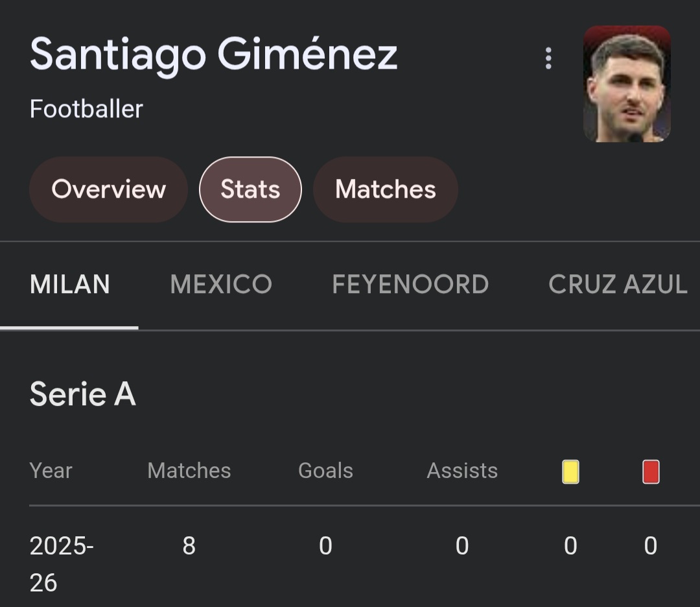Tap the Serie A competition heading
Viewport: 700px width, 607px height.
[83, 394]
